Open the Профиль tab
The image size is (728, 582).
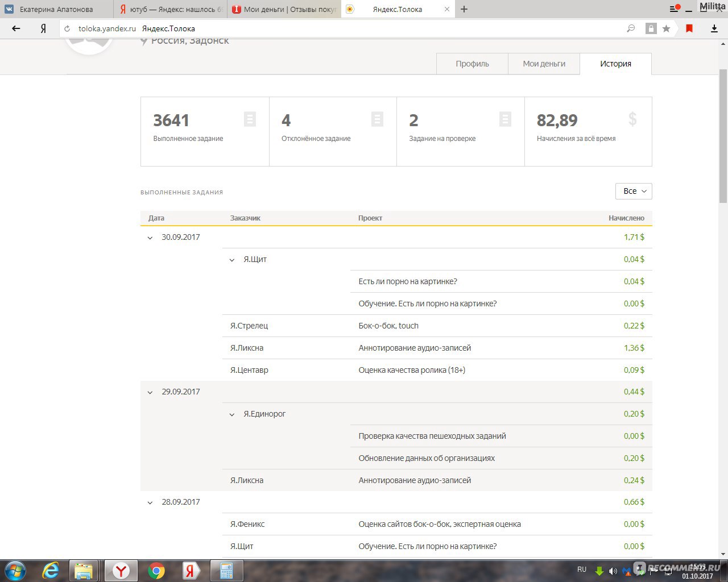pos(472,64)
